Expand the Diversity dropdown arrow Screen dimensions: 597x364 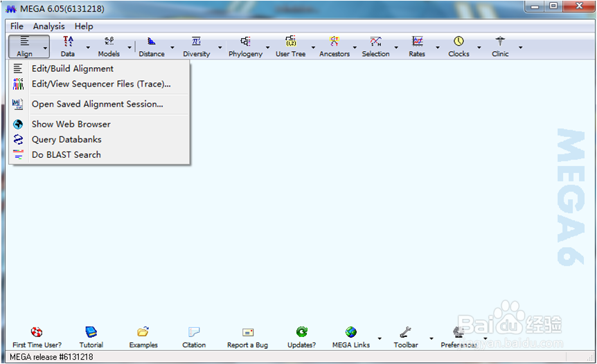(x=220, y=48)
